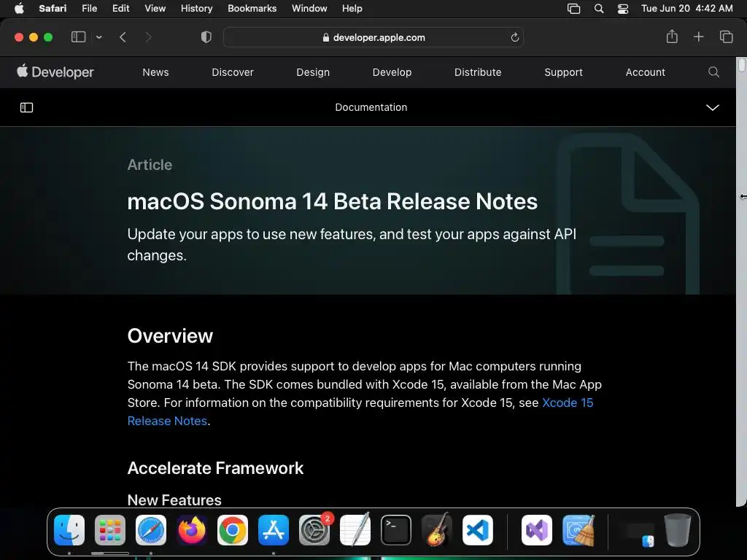
Task: Open Stage Manager menu bar icon
Action: pos(573,9)
